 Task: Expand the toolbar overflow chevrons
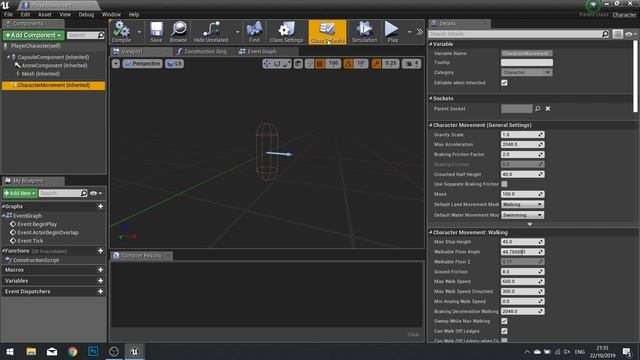[x=420, y=32]
